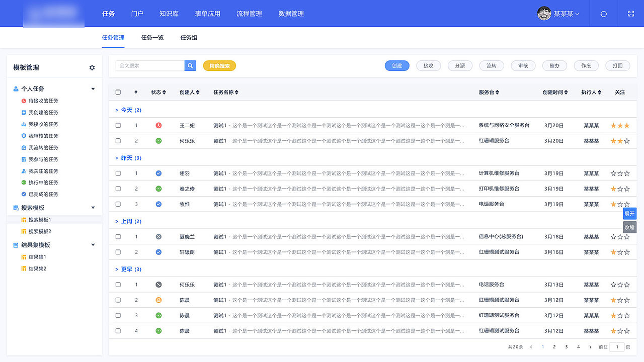Click the refresh icon in top bar
This screenshot has width=644, height=362.
point(603,14)
